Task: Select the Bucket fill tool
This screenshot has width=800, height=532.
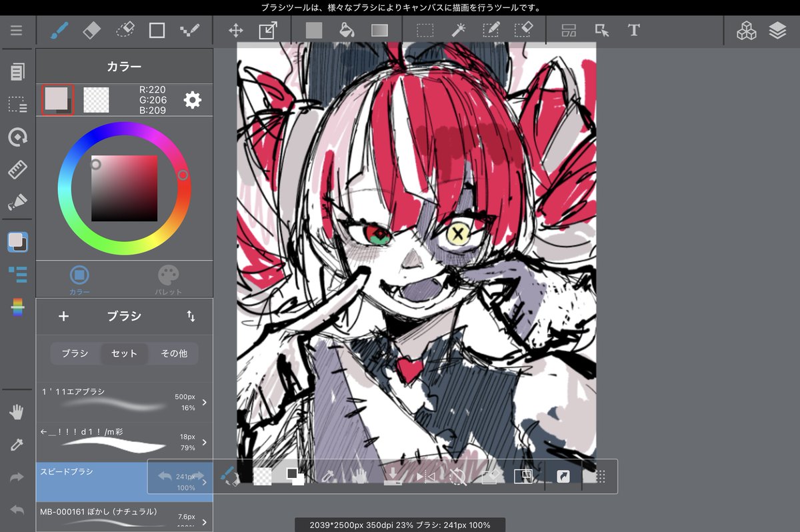Action: [x=347, y=31]
